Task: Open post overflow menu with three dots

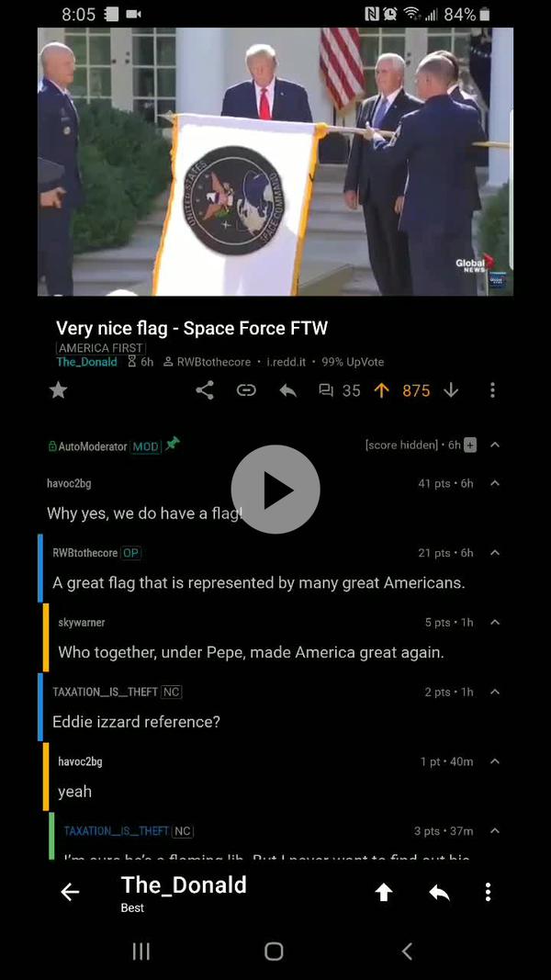Action: point(492,390)
